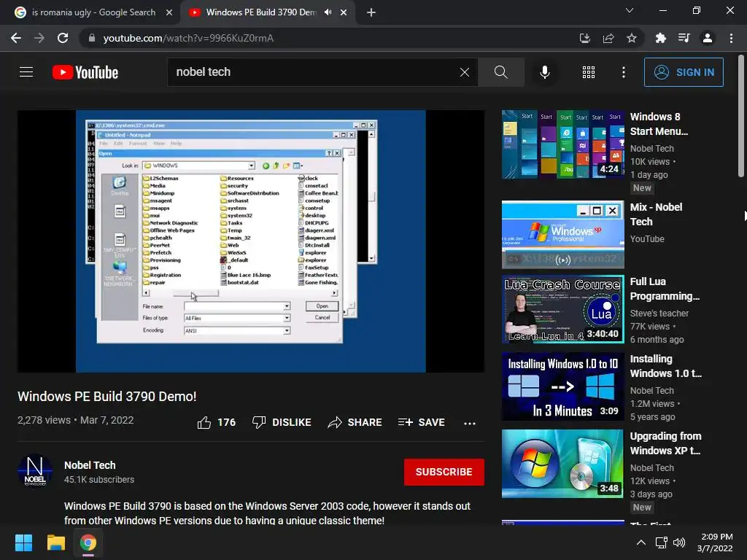This screenshot has width=747, height=560.
Task: Click the SIGN IN button
Action: (x=684, y=72)
